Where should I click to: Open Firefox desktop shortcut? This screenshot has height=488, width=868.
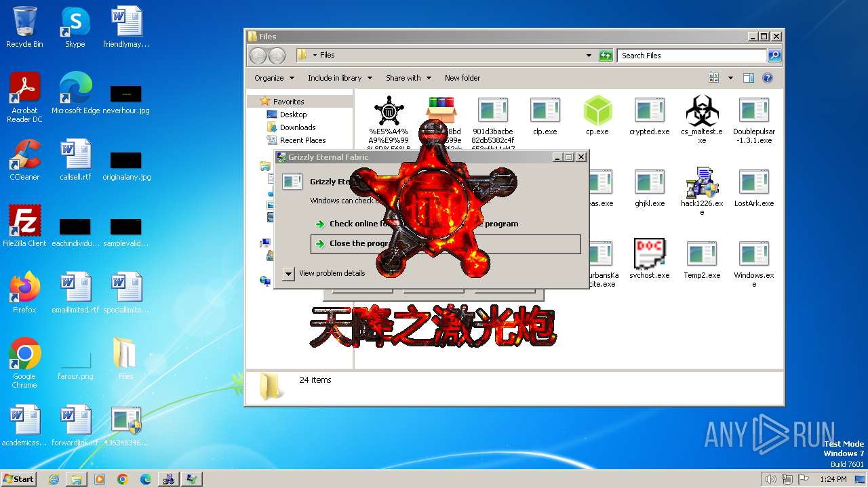pyautogui.click(x=24, y=293)
